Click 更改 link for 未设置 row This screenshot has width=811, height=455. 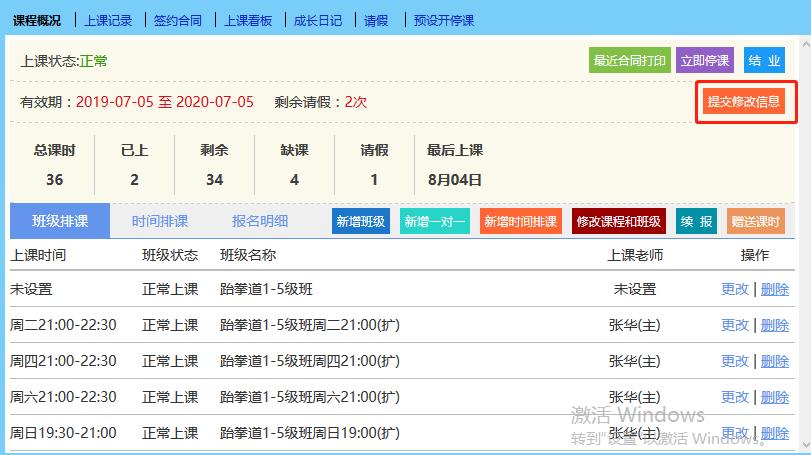click(735, 289)
